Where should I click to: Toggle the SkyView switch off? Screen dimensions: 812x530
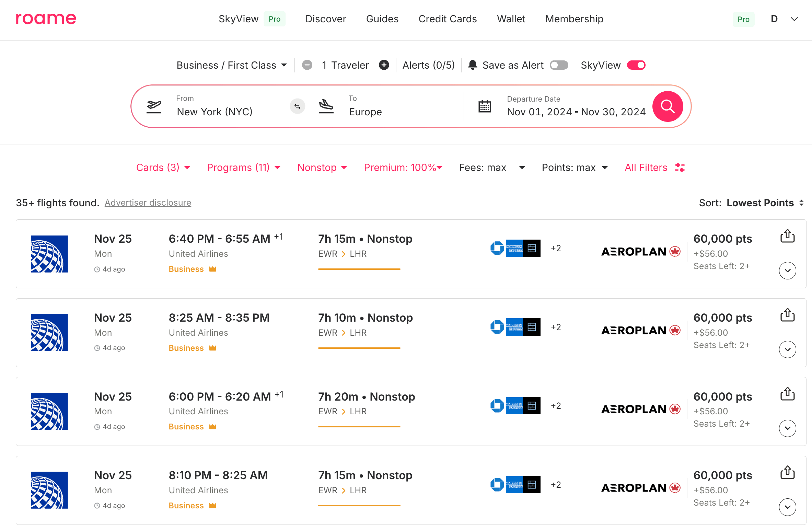pyautogui.click(x=636, y=65)
